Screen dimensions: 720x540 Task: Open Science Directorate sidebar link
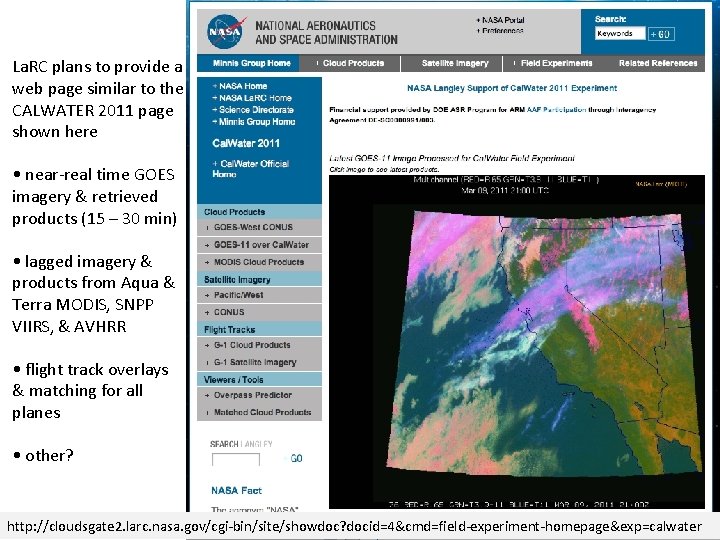click(x=253, y=110)
